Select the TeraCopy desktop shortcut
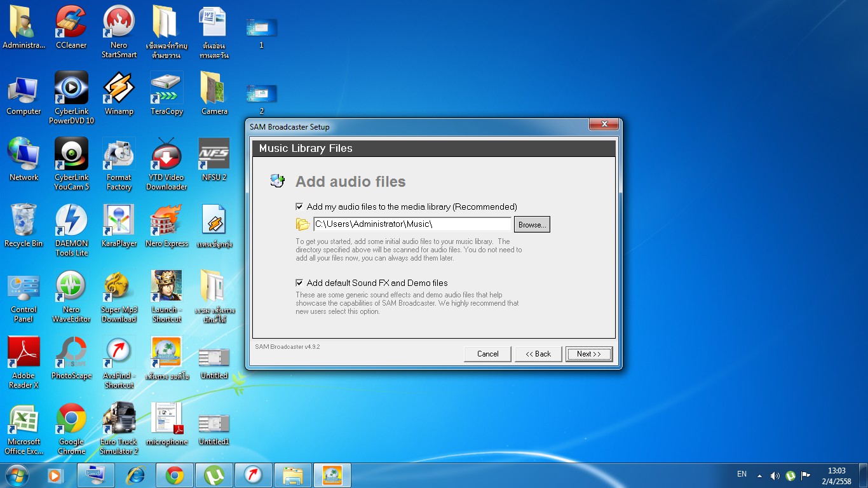The height and width of the screenshot is (488, 868). 166,94
